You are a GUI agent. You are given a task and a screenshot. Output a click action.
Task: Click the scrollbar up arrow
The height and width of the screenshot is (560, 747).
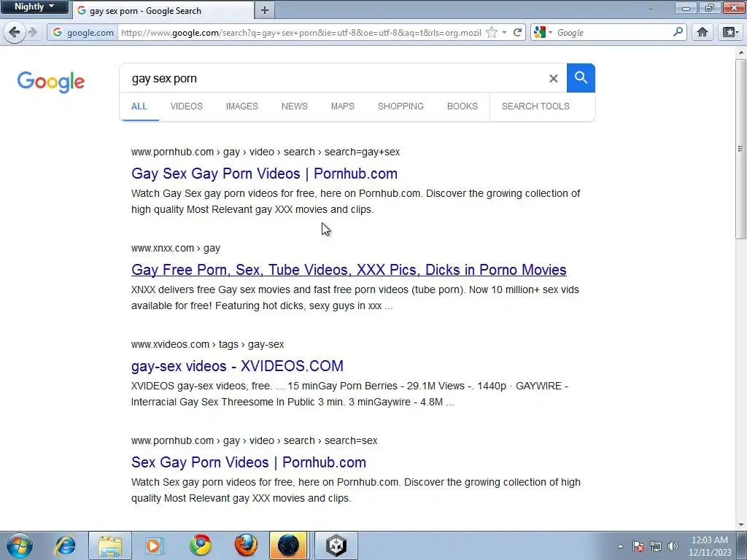tap(740, 52)
